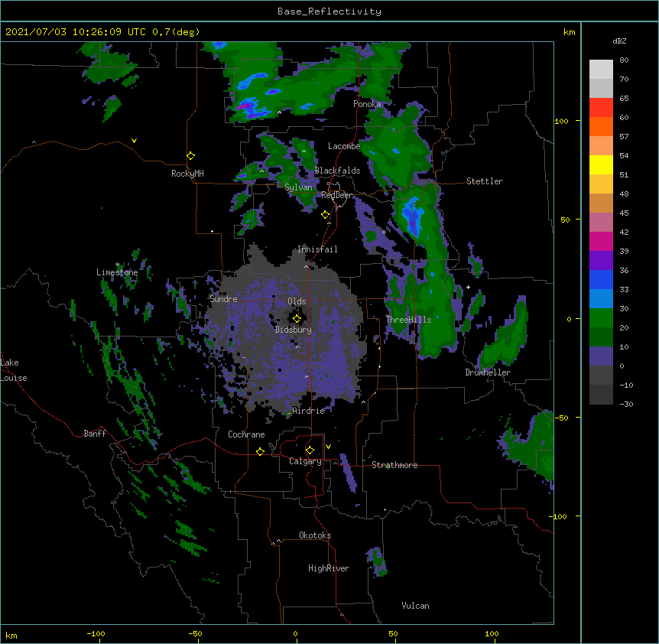The image size is (659, 644).
Task: Select the yellow 51-54 dBZ legend swatch
Action: [601, 164]
